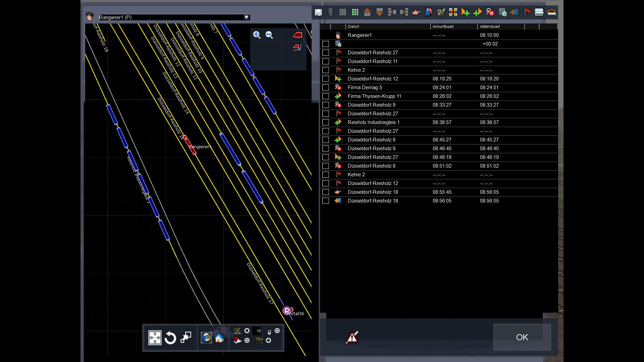This screenshot has height=362, width=644.
Task: Check the Firma Thyssen-Krupp 11 checkbox
Action: (325, 96)
